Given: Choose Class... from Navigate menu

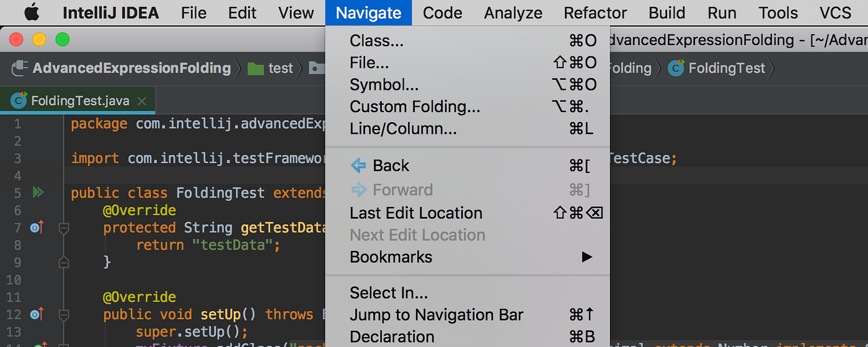Looking at the screenshot, I should click(x=376, y=41).
